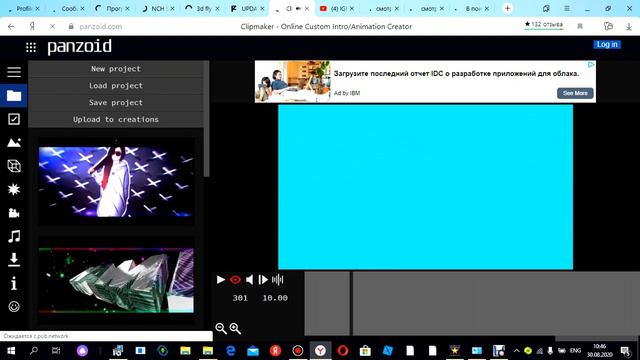
Task: Open Microsoft Edge from taskbar
Action: [231, 351]
